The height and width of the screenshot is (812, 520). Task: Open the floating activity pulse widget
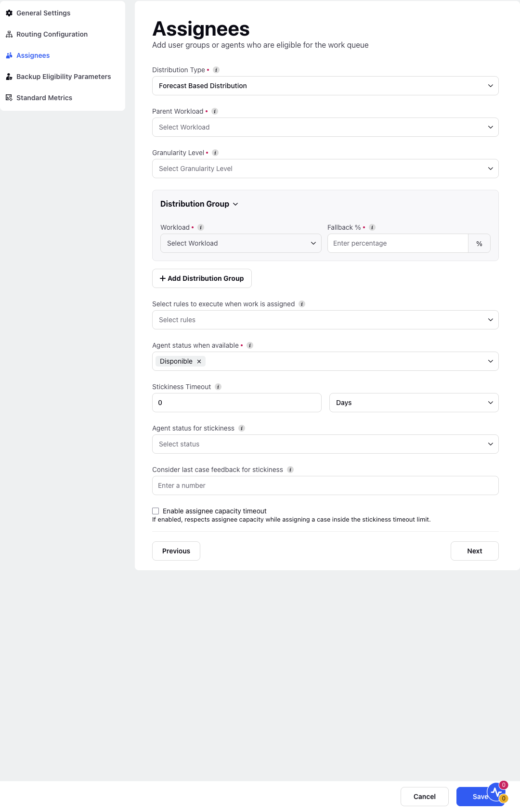(x=496, y=791)
